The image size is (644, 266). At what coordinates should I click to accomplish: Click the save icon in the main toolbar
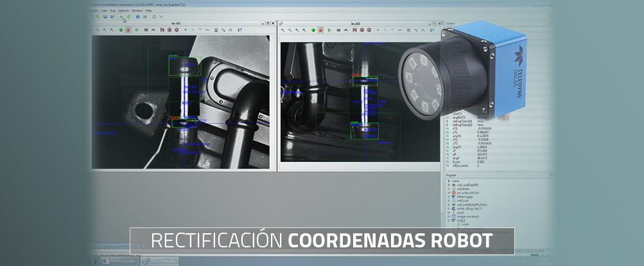point(105,17)
